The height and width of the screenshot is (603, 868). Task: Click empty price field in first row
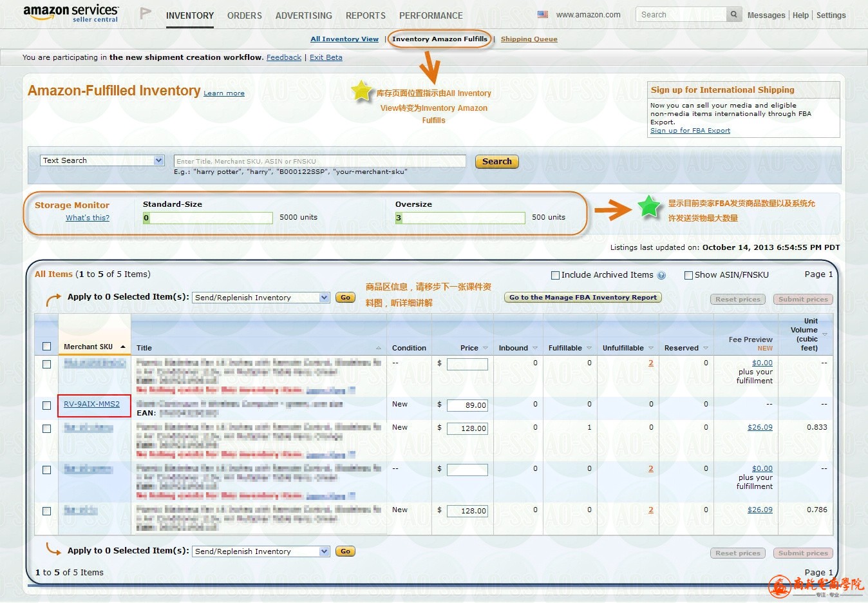(467, 364)
